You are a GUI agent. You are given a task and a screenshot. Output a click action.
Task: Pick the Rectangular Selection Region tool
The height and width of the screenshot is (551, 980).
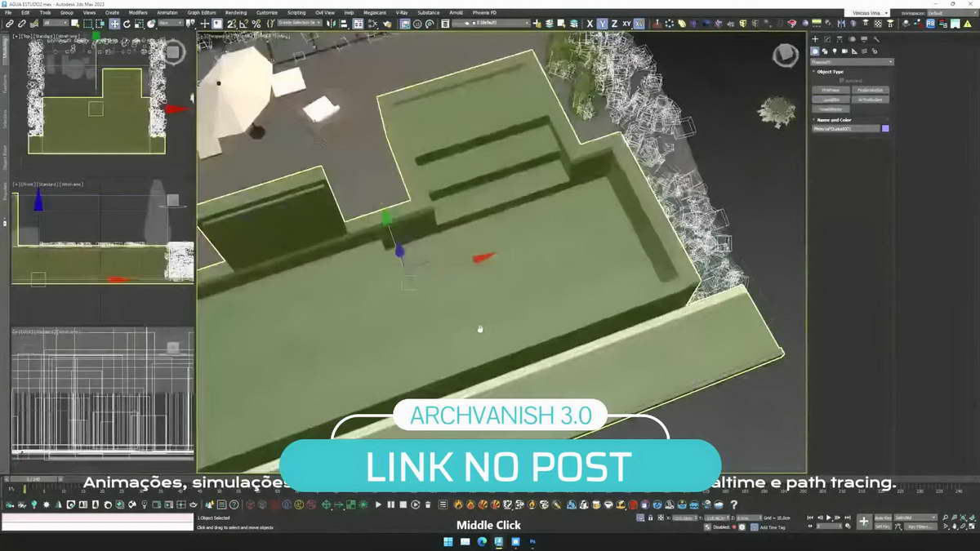point(87,24)
